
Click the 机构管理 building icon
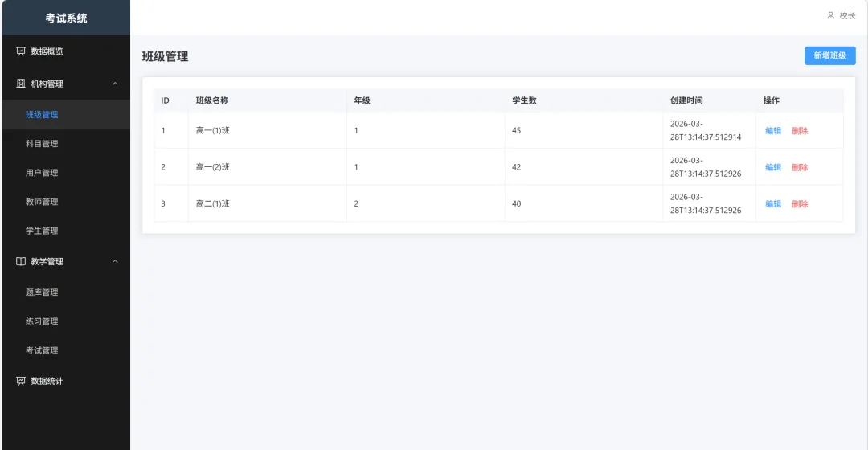pyautogui.click(x=20, y=84)
